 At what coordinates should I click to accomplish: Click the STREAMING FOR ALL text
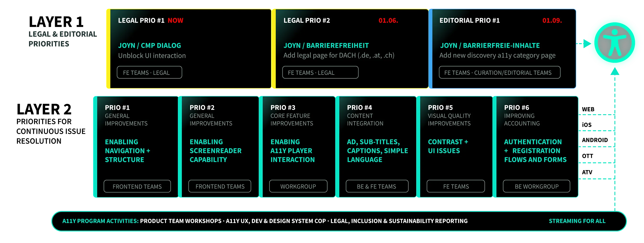click(577, 221)
